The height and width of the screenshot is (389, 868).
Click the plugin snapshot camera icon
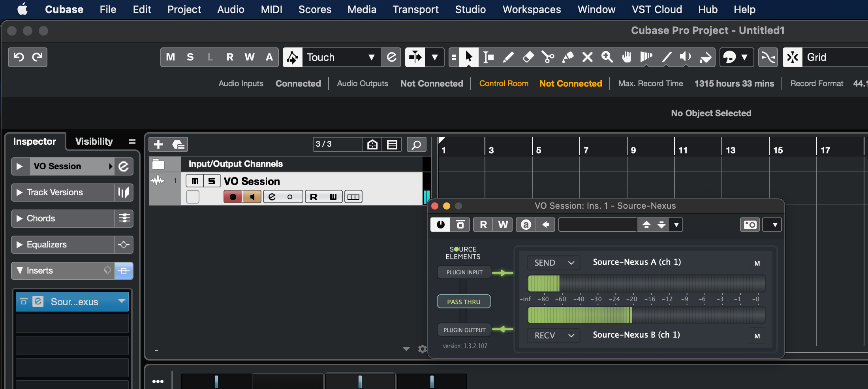(750, 225)
